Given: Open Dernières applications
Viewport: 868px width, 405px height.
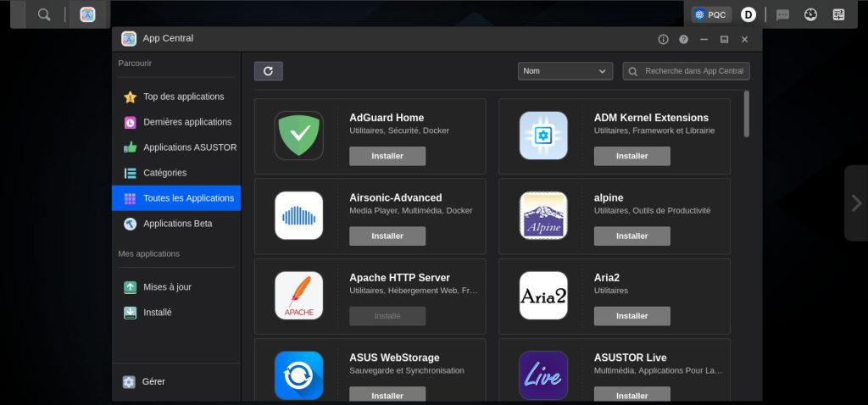Looking at the screenshot, I should click(x=176, y=122).
